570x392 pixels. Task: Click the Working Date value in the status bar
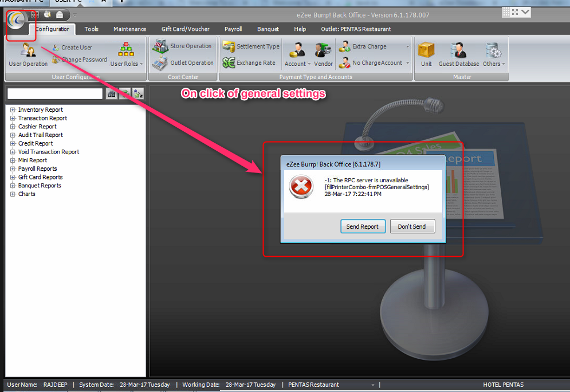point(250,385)
